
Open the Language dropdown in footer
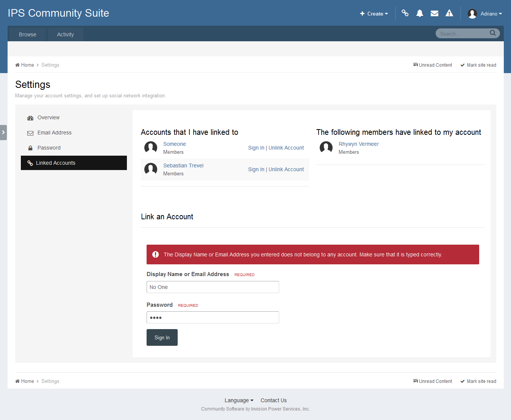coord(239,400)
